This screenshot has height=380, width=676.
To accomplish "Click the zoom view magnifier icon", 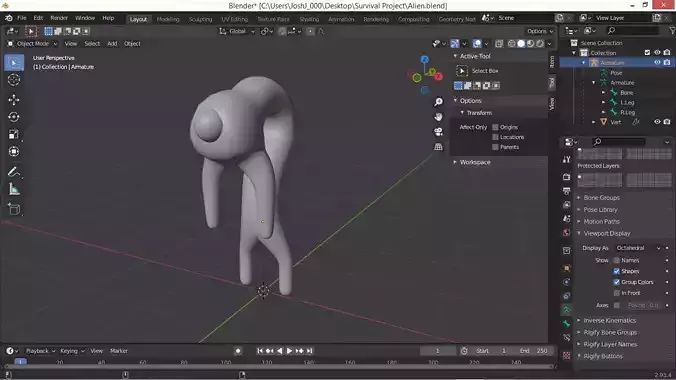I will (438, 102).
